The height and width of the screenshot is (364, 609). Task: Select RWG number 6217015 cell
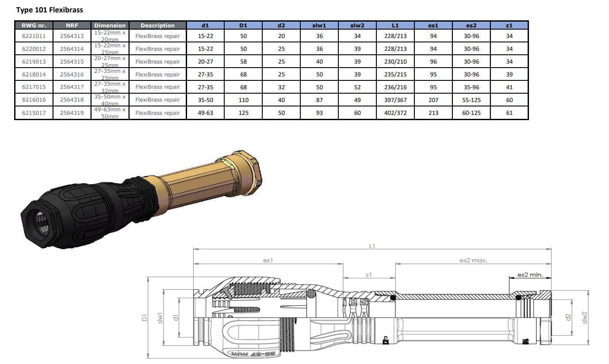(x=34, y=87)
